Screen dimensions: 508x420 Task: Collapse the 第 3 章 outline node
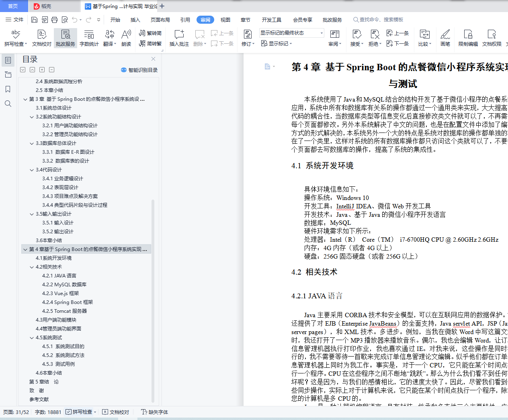(x=25, y=99)
